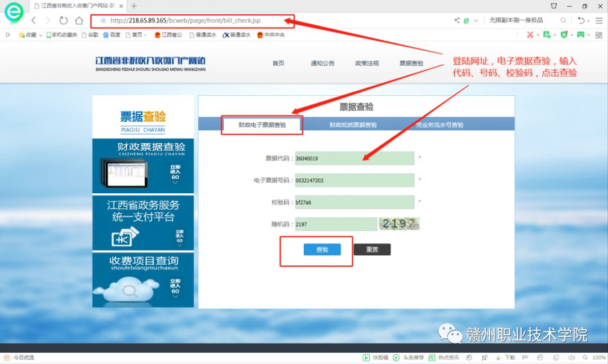Click the search magnifier icon in search box
608x364 pixels.
click(x=563, y=20)
